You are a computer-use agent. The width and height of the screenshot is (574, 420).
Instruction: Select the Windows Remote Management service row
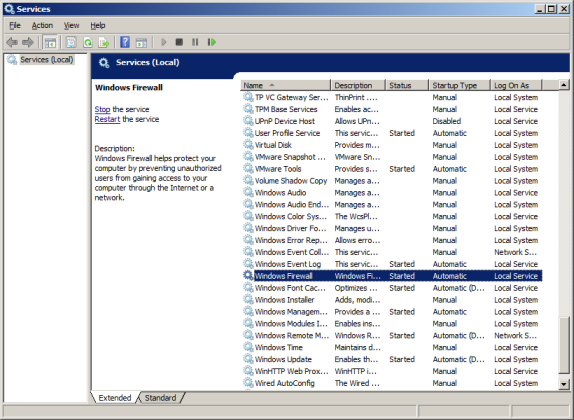click(x=392, y=335)
